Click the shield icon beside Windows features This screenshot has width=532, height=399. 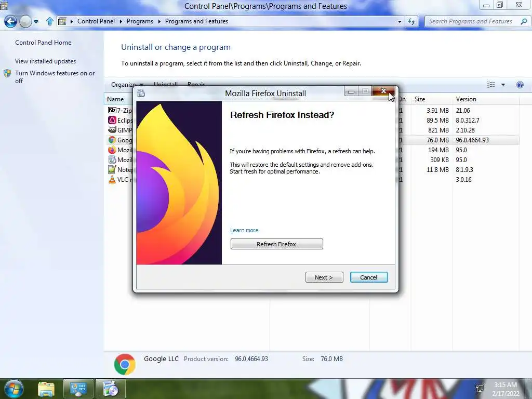(x=7, y=73)
